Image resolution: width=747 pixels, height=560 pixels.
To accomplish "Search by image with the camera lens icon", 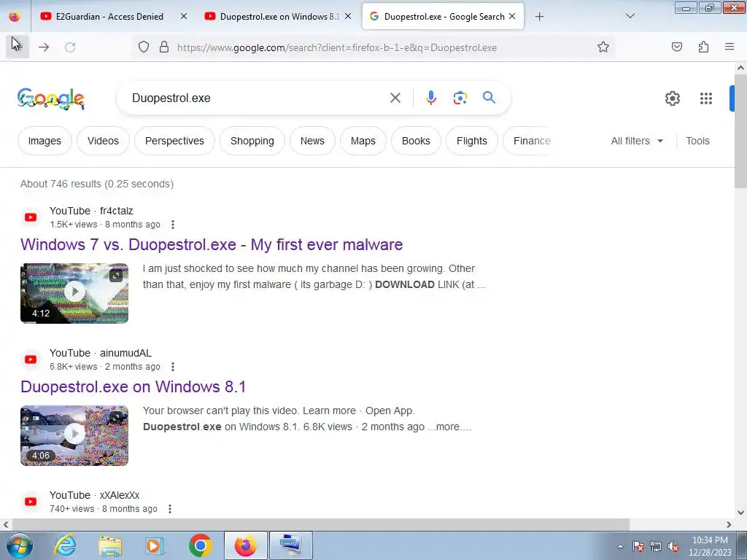I will (460, 98).
